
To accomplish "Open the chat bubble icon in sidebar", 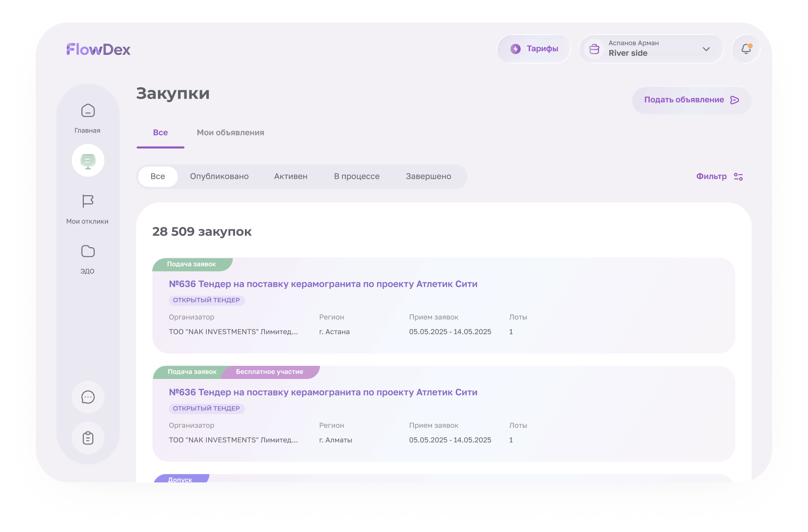I will 88,397.
